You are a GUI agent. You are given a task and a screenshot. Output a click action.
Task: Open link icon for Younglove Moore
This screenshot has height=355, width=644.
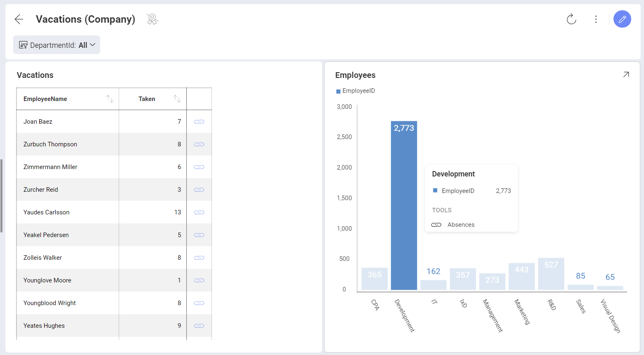click(x=199, y=280)
